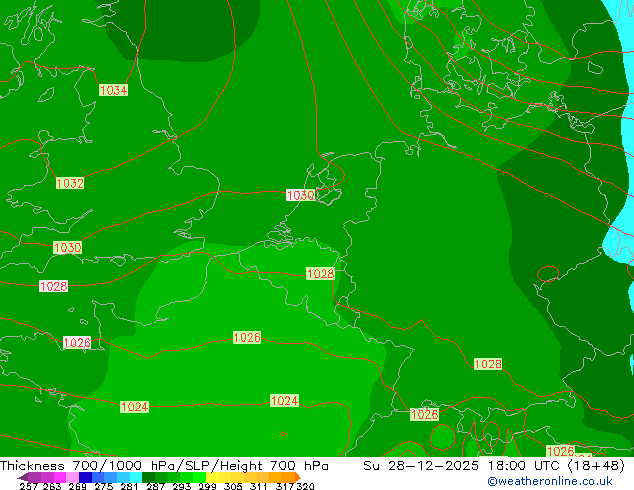This screenshot has width=634, height=490.
Task: Select the 1030 label near the Netherlands coast
Action: point(300,195)
